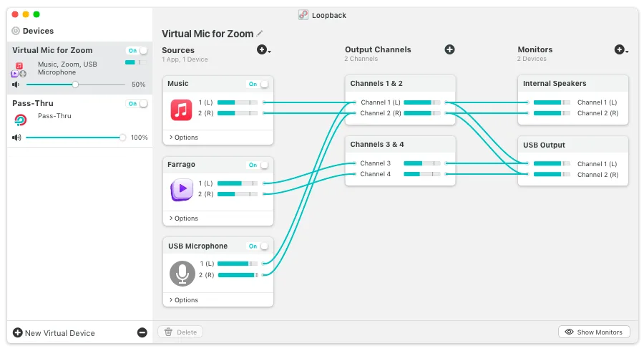The width and height of the screenshot is (644, 351).
Task: Click the Music 1 (L) level meter
Action: tap(238, 102)
